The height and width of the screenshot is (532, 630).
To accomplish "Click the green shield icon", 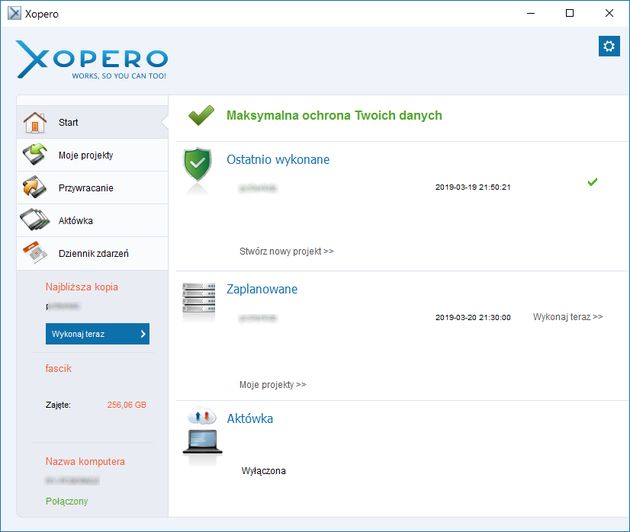I will pyautogui.click(x=197, y=165).
